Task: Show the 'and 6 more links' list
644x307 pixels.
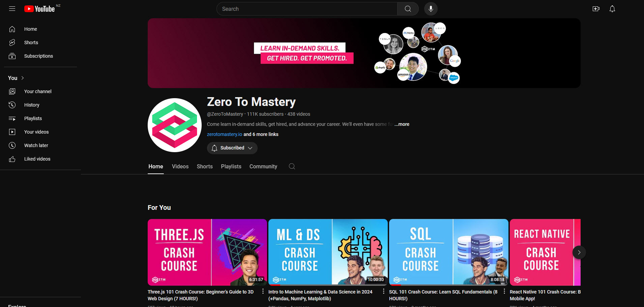Action: click(x=261, y=134)
